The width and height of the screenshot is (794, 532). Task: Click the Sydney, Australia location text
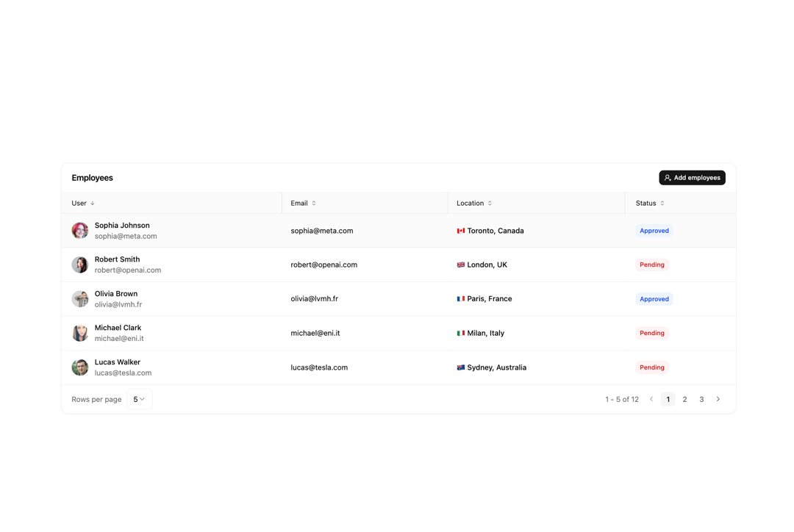point(497,367)
